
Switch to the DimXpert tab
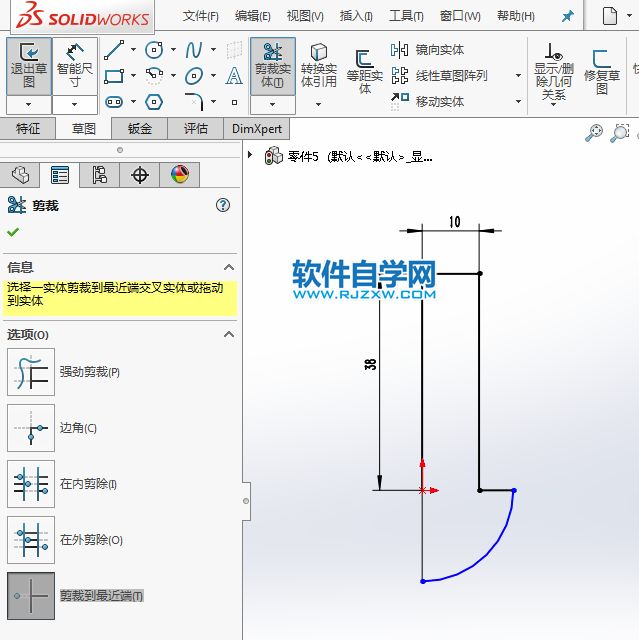[257, 129]
